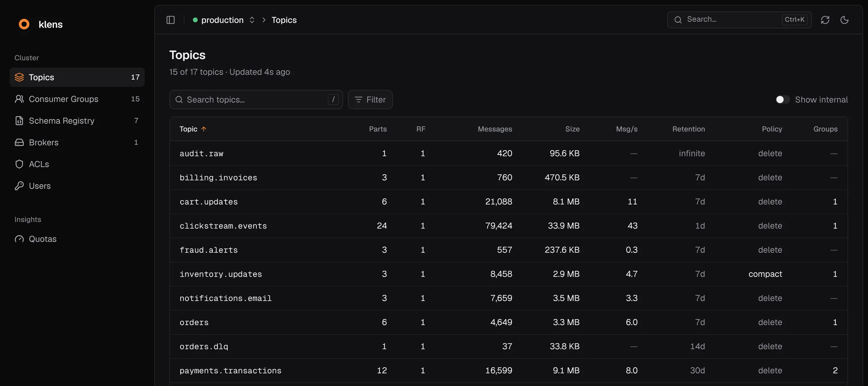Select the fraud.alerts topic
868x386 pixels.
pyautogui.click(x=209, y=250)
